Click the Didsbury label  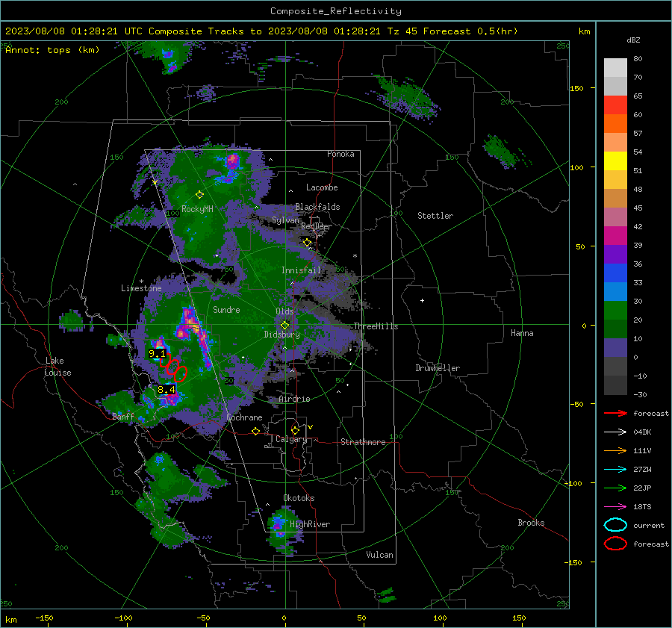tap(281, 335)
